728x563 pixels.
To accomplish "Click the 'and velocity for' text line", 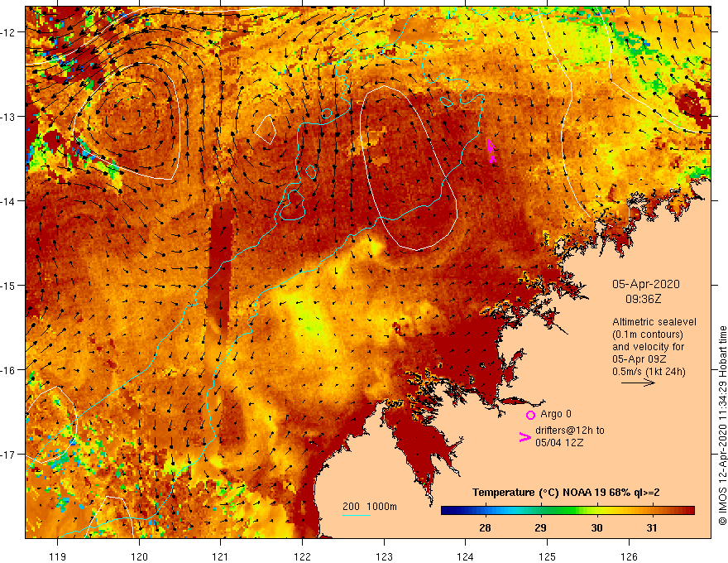I will pos(648,347).
